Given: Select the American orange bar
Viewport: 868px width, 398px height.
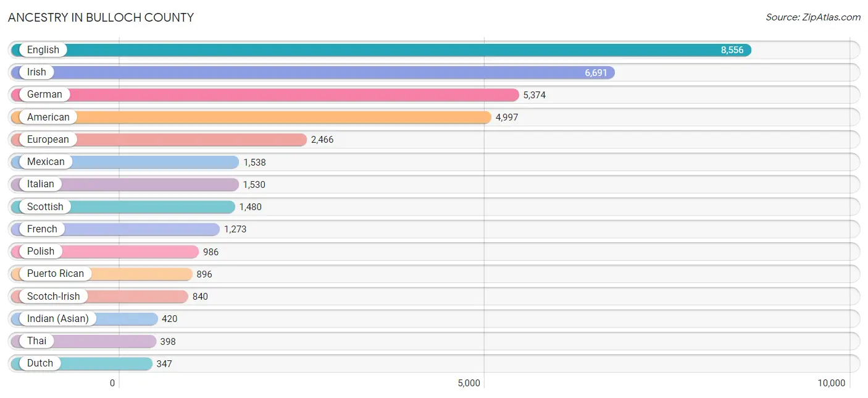Looking at the screenshot, I should pos(251,117).
